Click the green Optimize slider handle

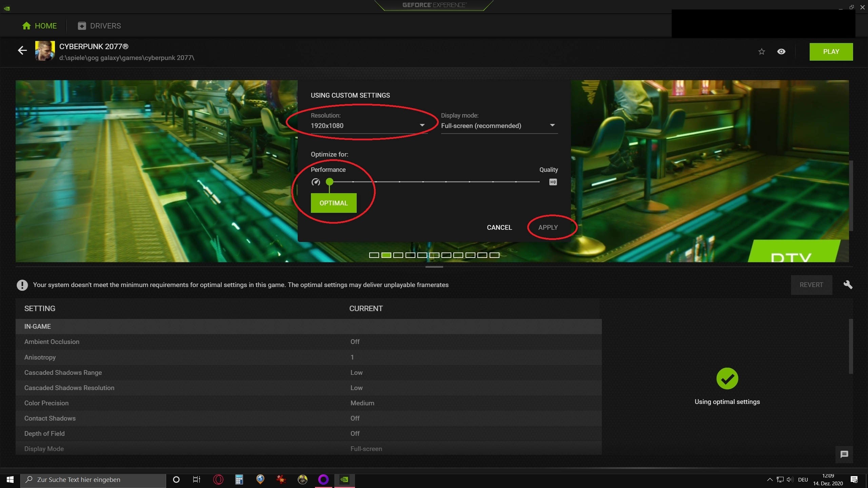tap(329, 182)
